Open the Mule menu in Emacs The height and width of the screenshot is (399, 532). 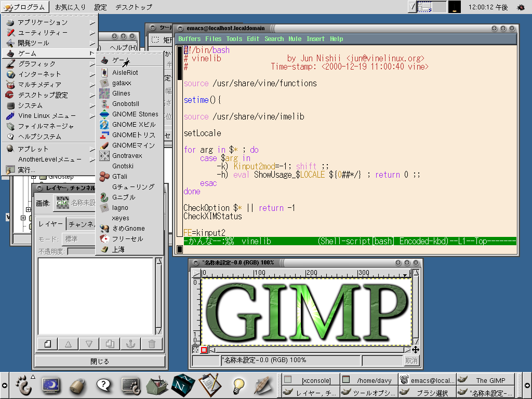(295, 39)
